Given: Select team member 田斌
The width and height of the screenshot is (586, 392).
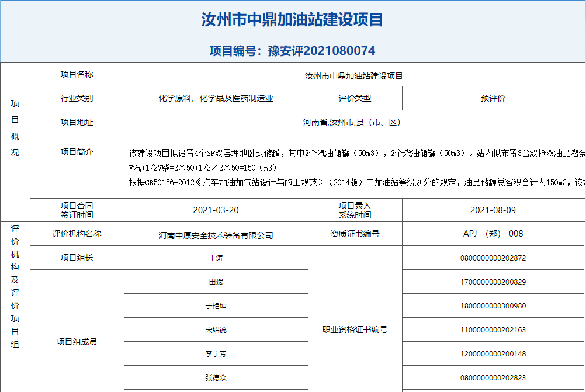Looking at the screenshot, I should point(216,282).
